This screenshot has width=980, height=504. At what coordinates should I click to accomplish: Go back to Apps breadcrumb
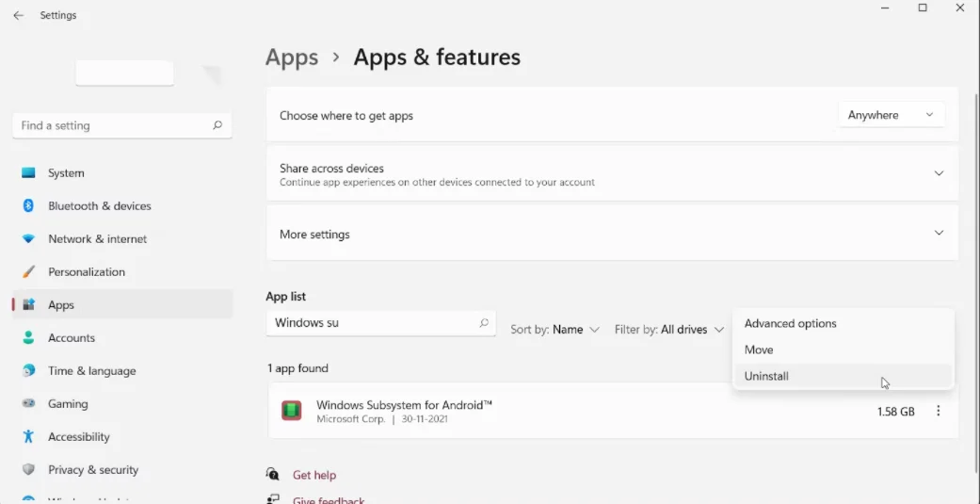point(292,57)
